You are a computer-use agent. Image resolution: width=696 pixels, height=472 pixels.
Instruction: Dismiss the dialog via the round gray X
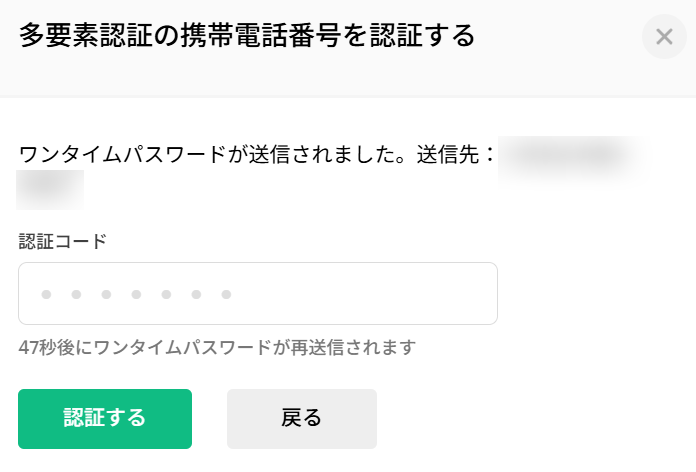[x=664, y=37]
